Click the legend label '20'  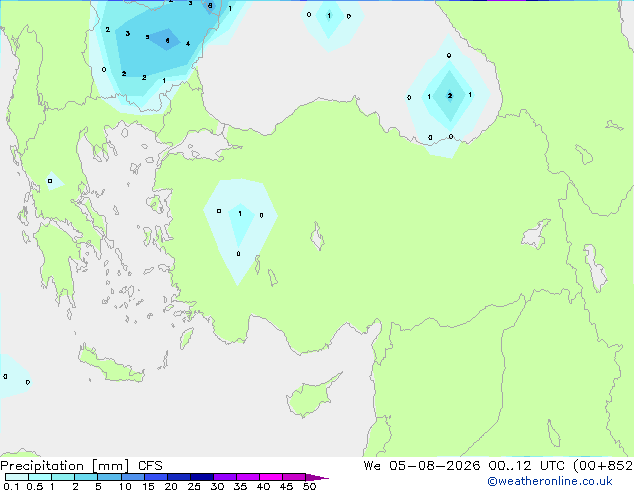[x=171, y=486]
